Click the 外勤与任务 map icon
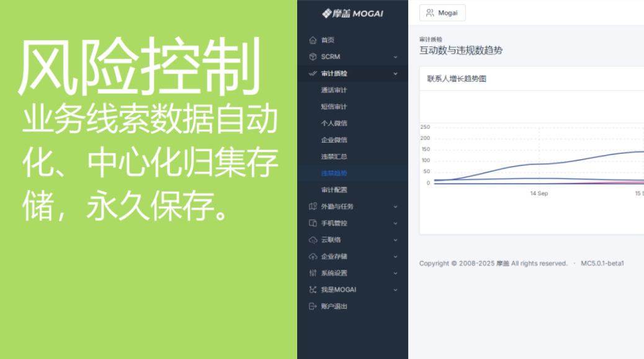 point(313,206)
